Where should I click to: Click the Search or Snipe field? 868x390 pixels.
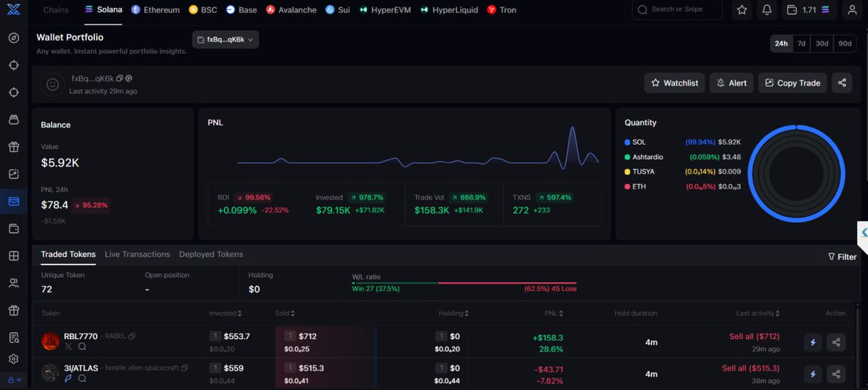[x=677, y=10]
